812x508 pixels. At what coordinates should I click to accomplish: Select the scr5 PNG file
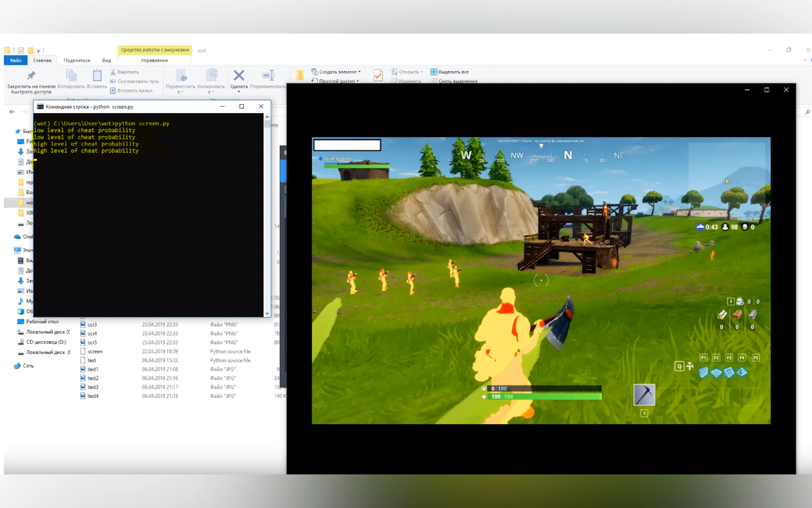[92, 342]
